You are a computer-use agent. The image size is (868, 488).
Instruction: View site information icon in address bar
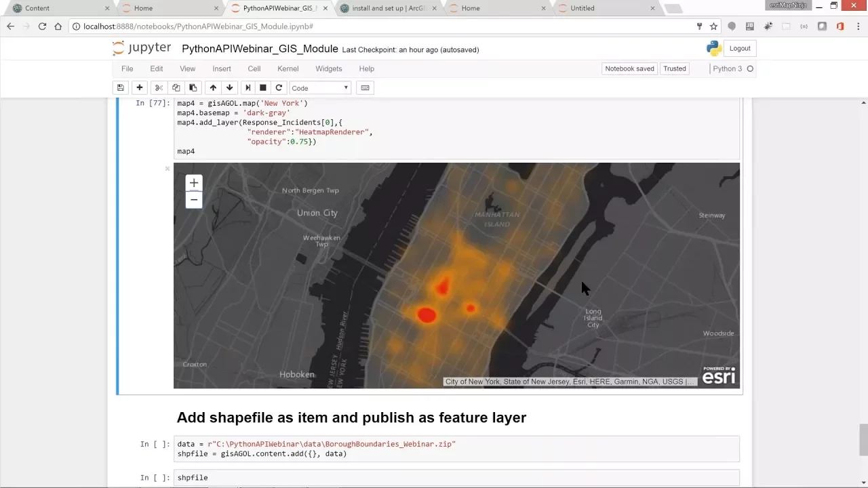pos(77,26)
